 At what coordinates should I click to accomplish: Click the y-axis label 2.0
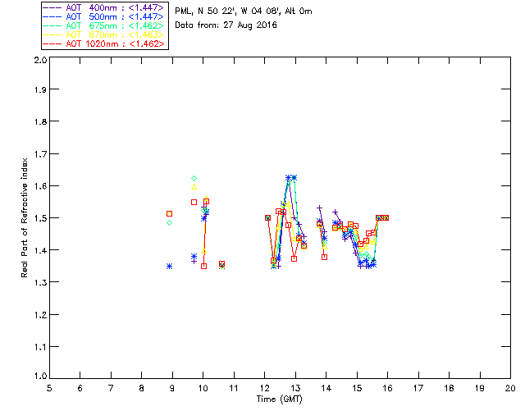[x=40, y=60]
